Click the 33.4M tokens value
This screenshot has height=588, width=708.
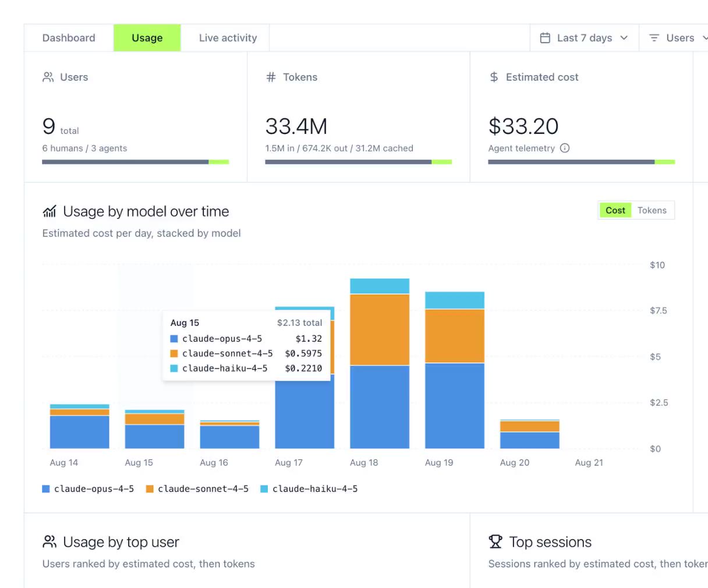pos(296,126)
